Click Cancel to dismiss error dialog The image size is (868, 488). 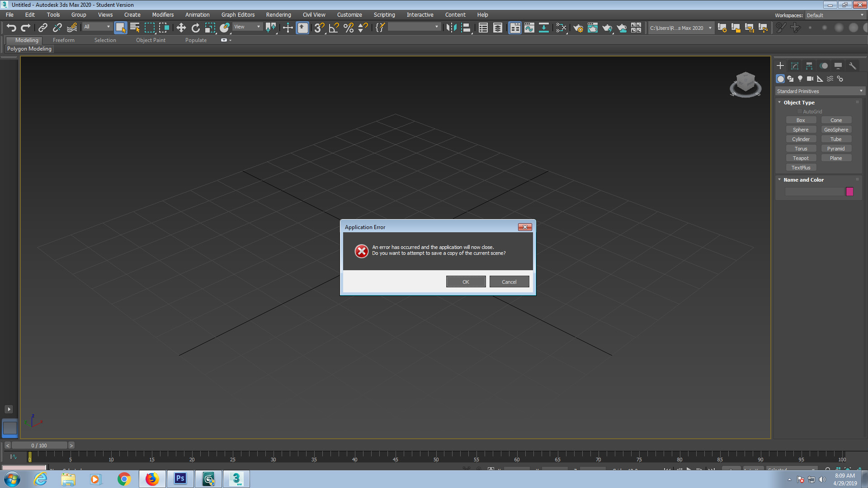[509, 281]
